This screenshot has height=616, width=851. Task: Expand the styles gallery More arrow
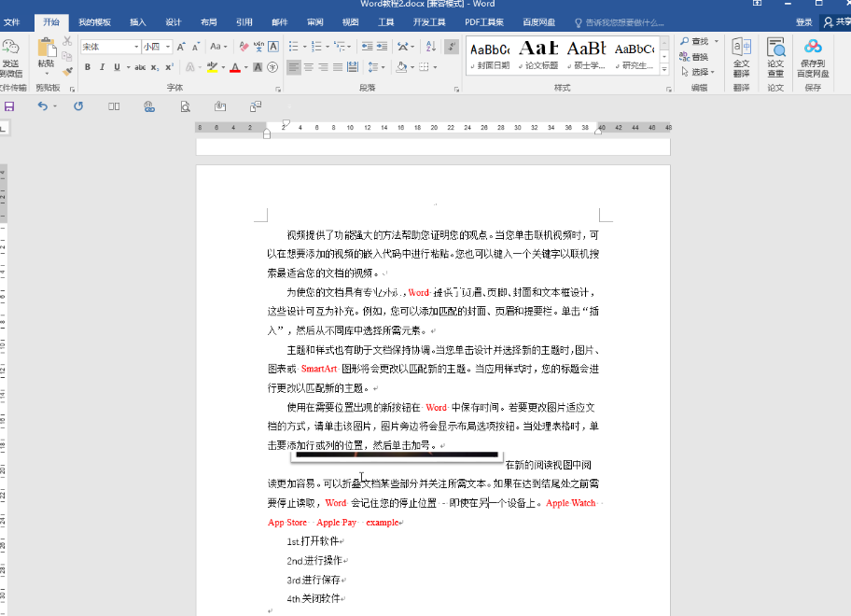664,69
